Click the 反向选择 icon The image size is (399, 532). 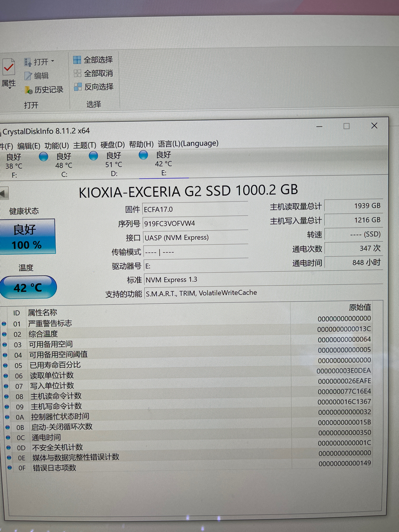pyautogui.click(x=77, y=87)
